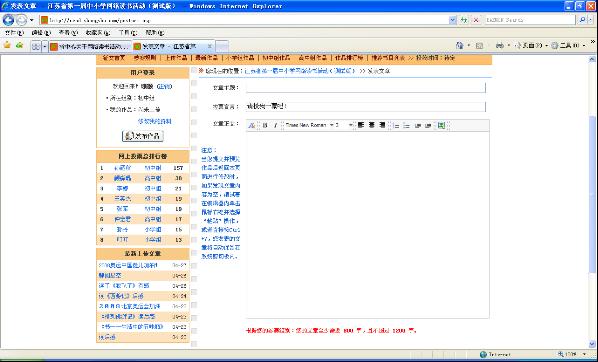The image size is (598, 362).
Task: Open tab list dropdown next to Quick Tabs
Action: coord(45,47)
